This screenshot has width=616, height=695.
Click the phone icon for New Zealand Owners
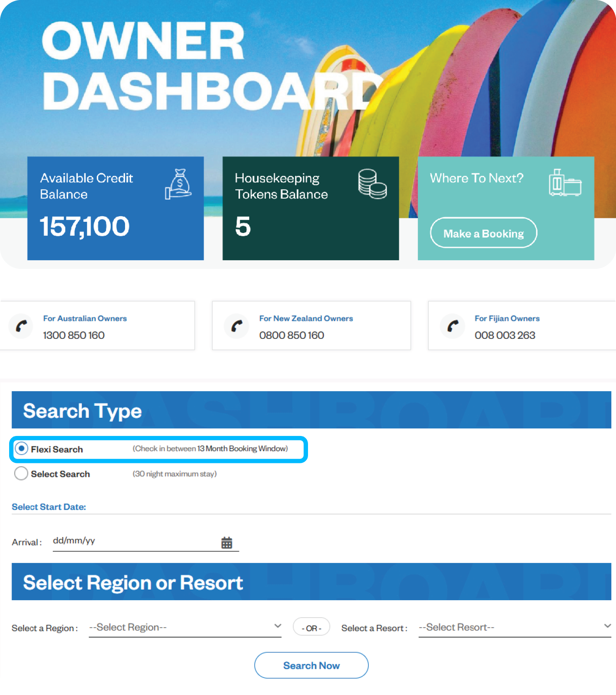(x=237, y=326)
